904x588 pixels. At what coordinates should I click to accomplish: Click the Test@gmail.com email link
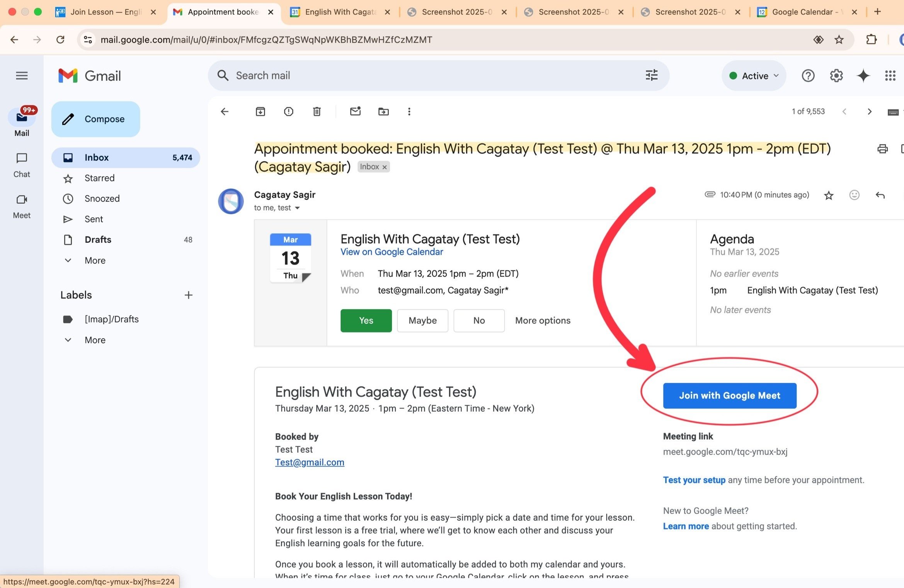pos(310,462)
